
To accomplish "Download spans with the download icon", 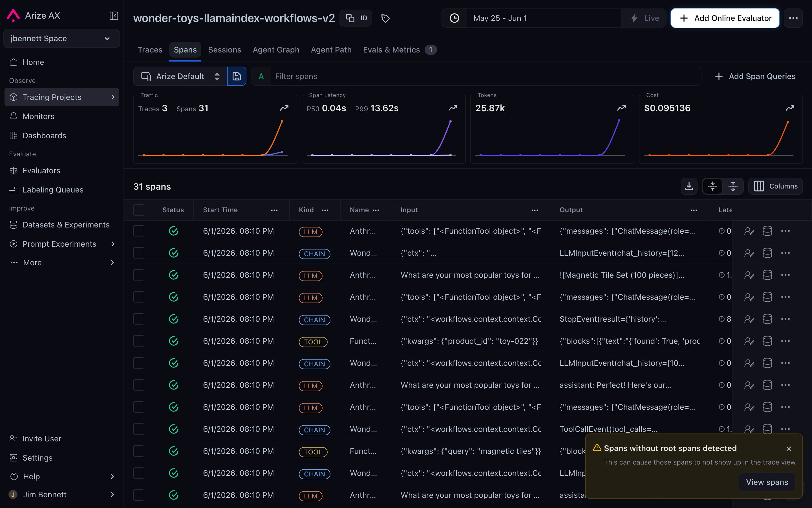I will [689, 186].
